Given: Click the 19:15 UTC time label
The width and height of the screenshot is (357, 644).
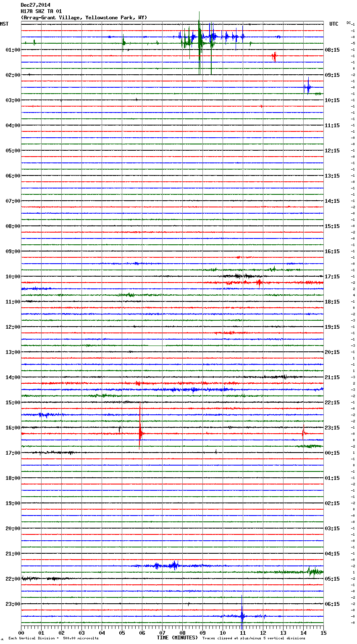Looking at the screenshot, I should (x=332, y=327).
